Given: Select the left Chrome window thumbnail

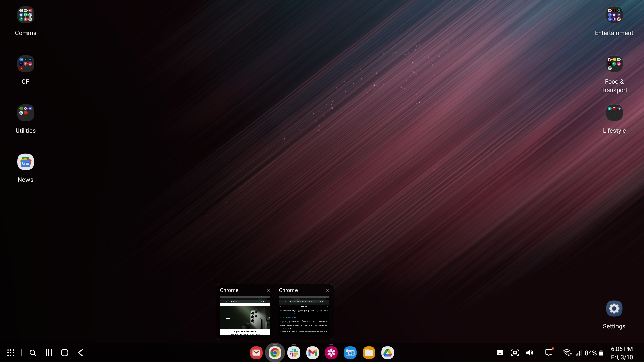Looking at the screenshot, I should tap(245, 315).
